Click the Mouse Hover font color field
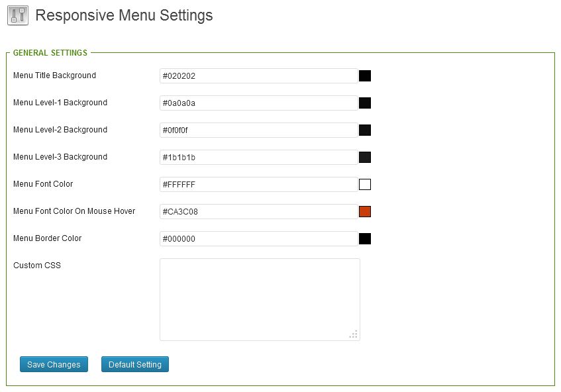 click(x=258, y=212)
